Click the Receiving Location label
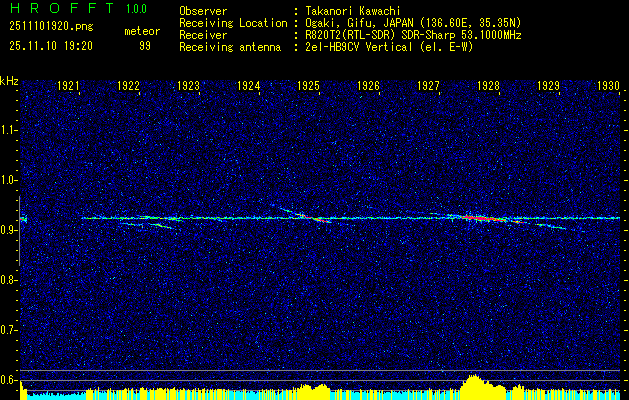The image size is (629, 400). click(233, 23)
